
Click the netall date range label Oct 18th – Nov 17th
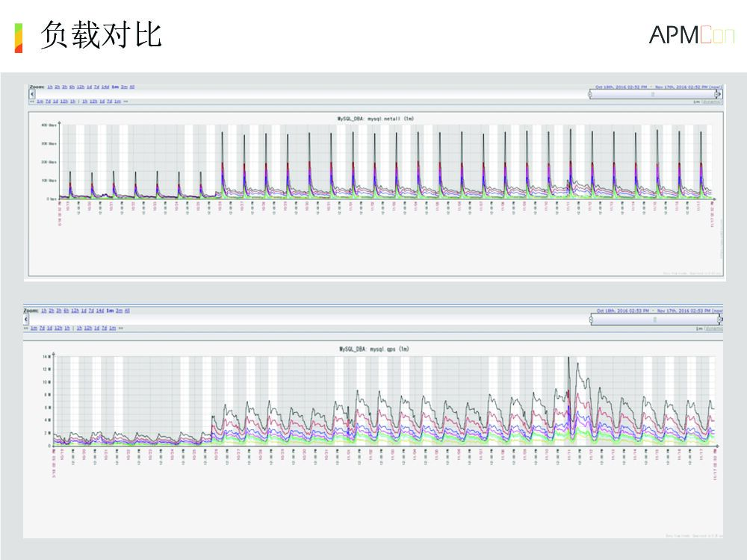click(x=658, y=87)
